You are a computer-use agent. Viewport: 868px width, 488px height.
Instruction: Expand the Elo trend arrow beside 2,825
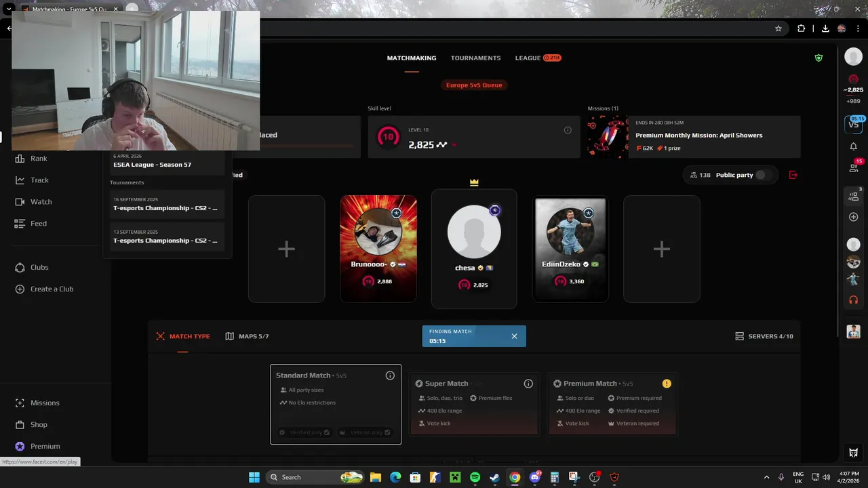454,145
